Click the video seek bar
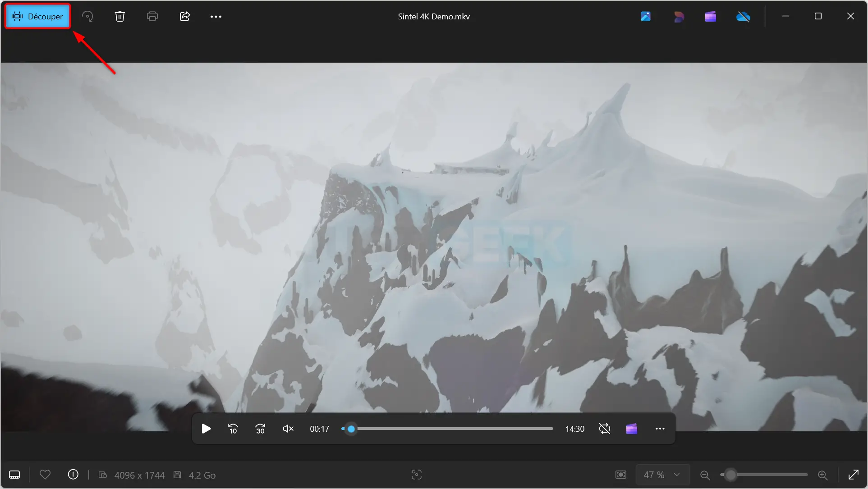The height and width of the screenshot is (489, 868). 447,429
